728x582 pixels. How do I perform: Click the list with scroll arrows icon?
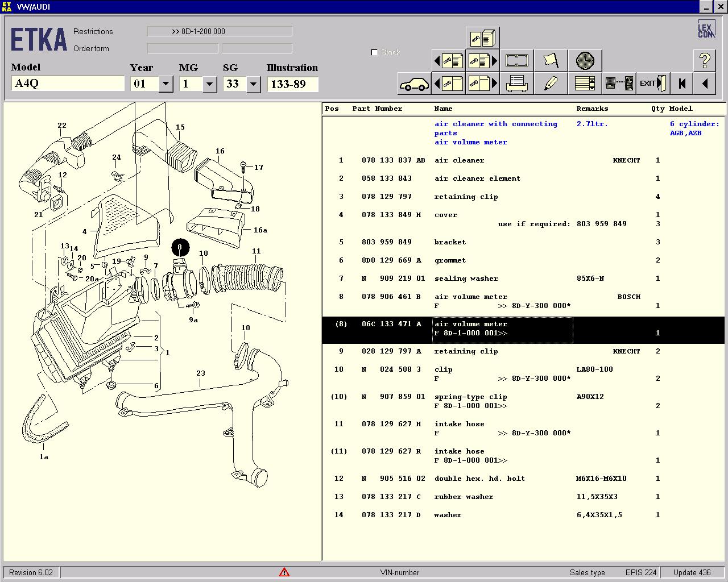(585, 84)
